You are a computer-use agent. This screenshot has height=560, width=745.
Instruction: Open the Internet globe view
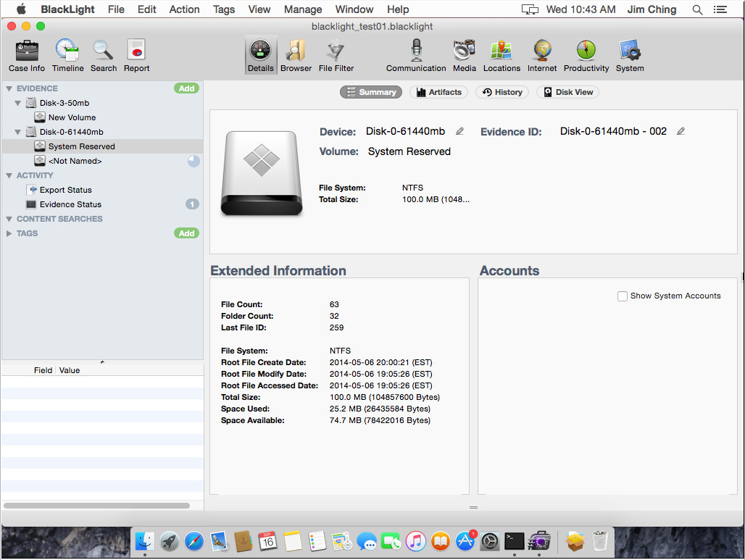[541, 56]
